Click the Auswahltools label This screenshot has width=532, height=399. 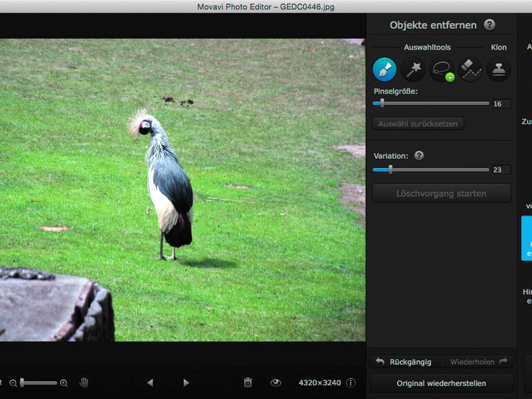click(427, 47)
